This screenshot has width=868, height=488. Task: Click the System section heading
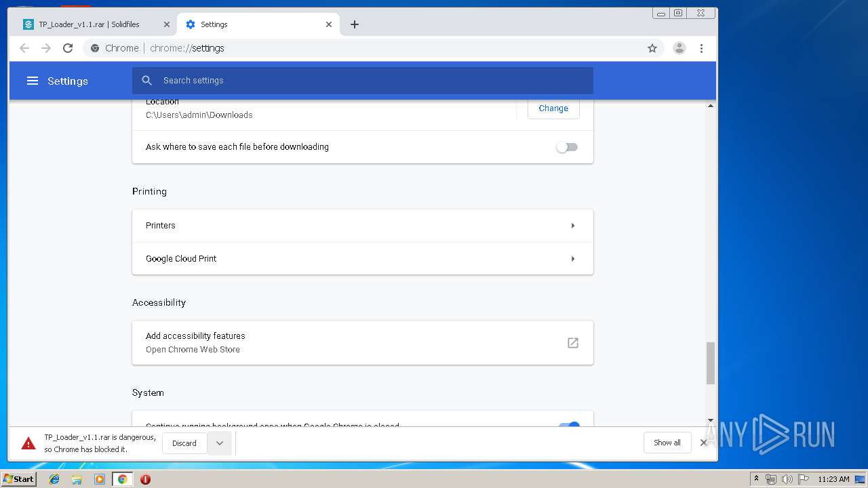point(148,393)
